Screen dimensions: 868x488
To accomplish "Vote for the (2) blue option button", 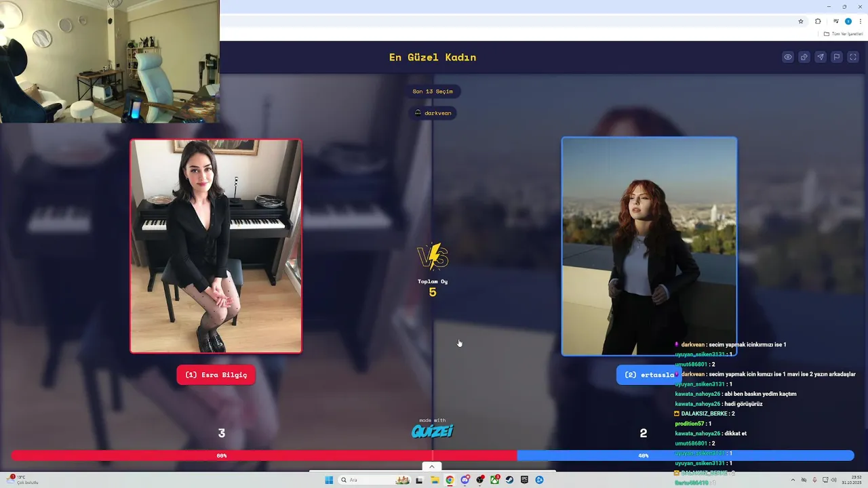I will [649, 375].
